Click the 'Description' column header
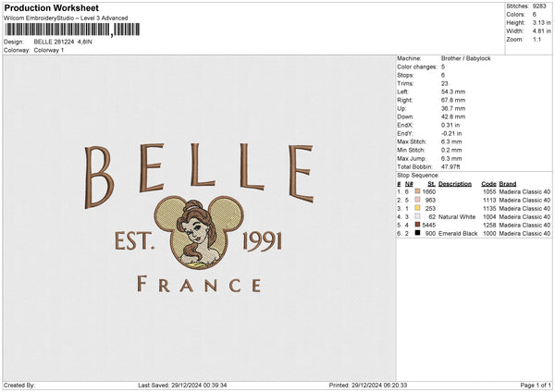Image resolution: width=555 pixels, height=392 pixels. tap(455, 184)
